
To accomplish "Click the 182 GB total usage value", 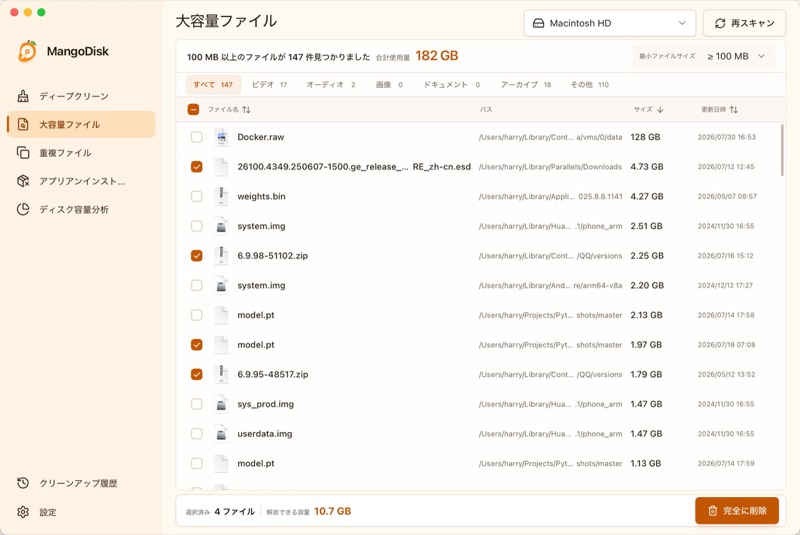I will pos(437,56).
